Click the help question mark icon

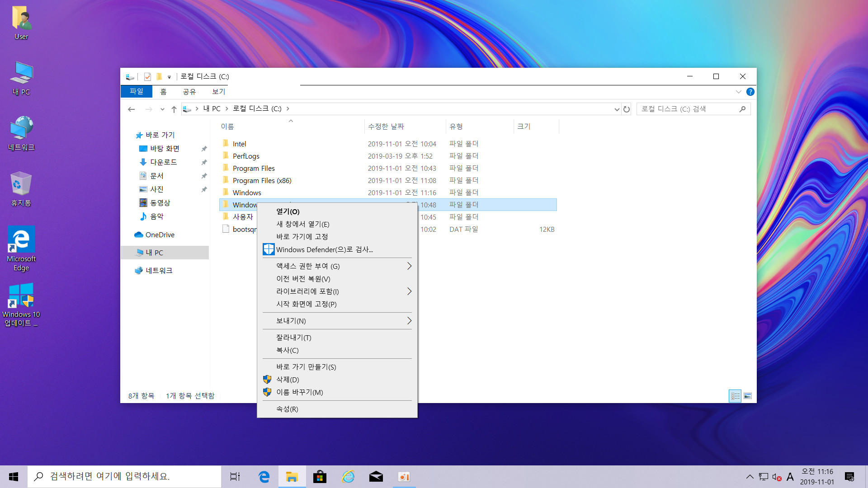[x=750, y=92]
